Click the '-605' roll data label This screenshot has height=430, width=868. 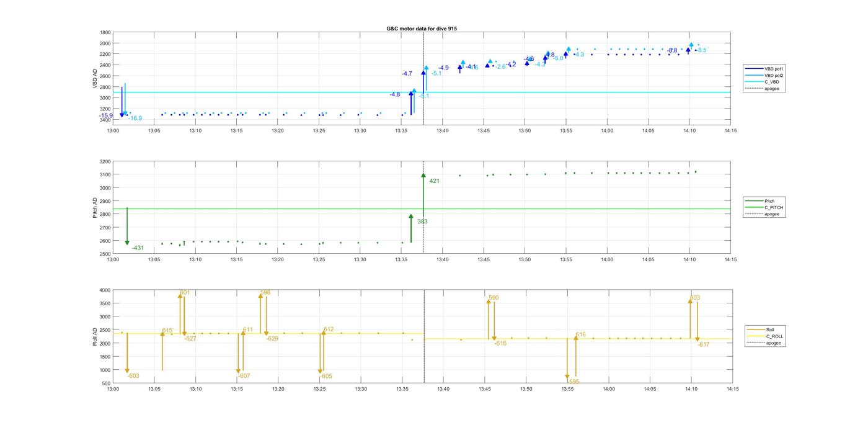tap(326, 376)
